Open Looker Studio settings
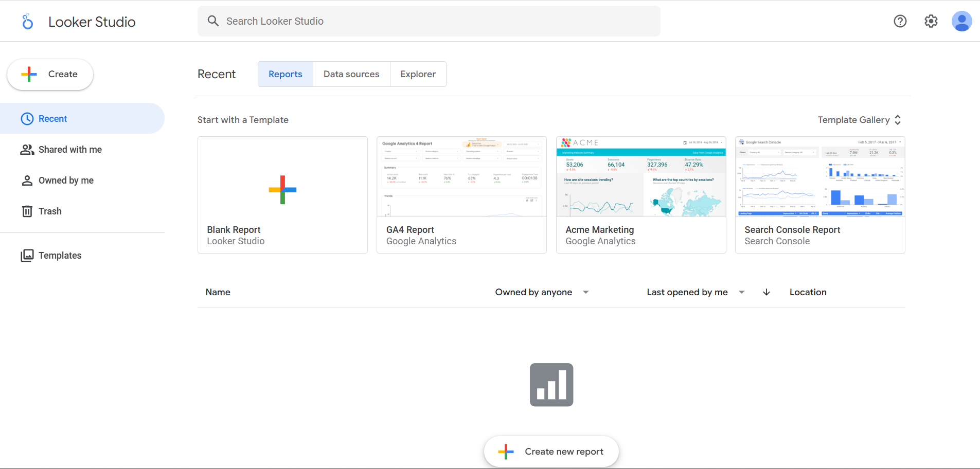 click(931, 21)
